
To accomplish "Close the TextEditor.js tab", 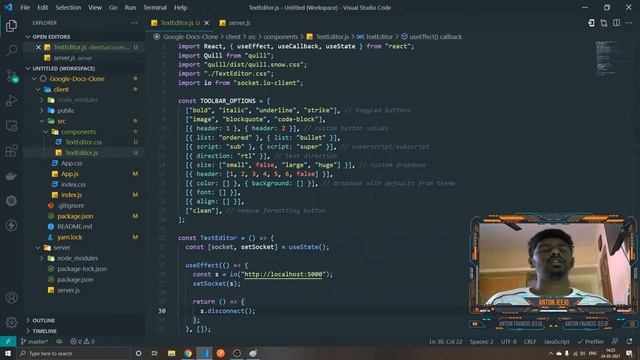I will click(207, 23).
